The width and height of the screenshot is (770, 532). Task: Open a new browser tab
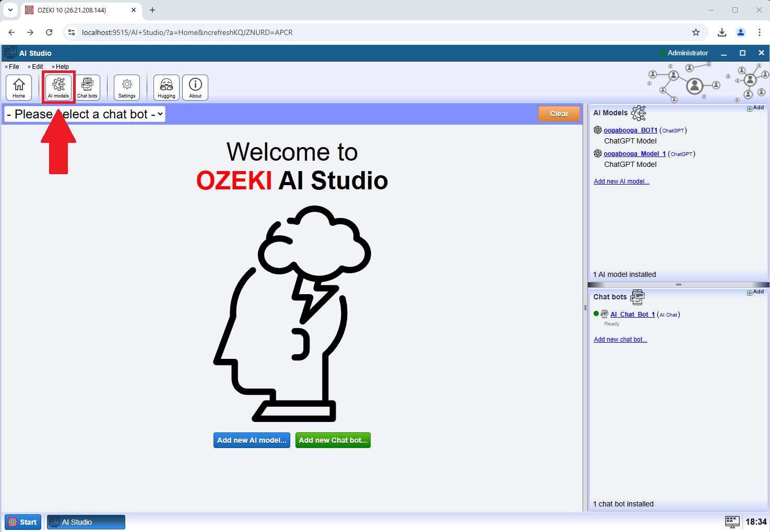pos(152,10)
